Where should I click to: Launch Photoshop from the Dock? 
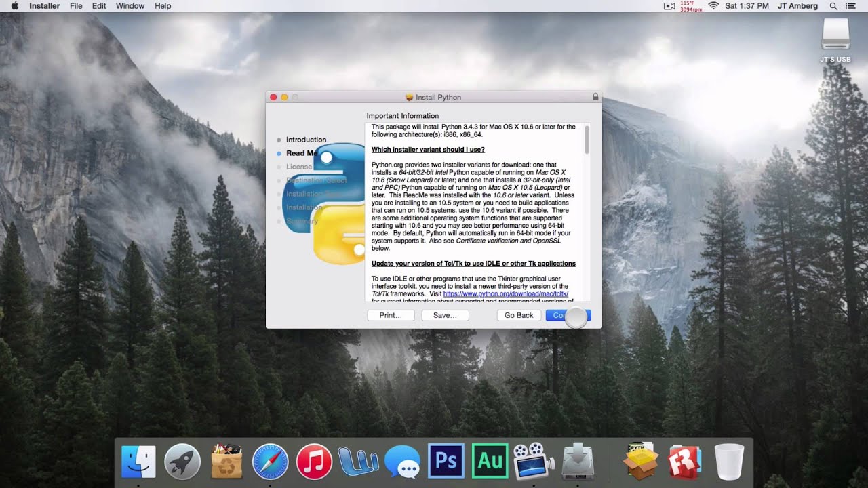point(446,461)
